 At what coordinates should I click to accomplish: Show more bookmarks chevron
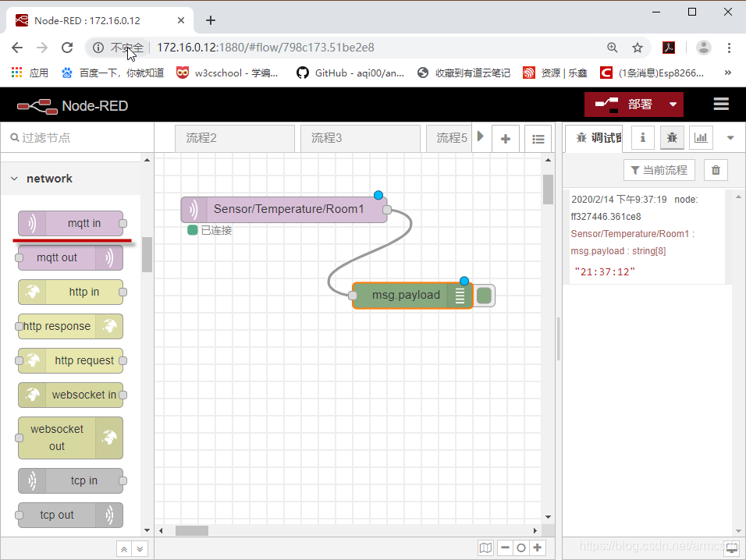click(x=727, y=73)
